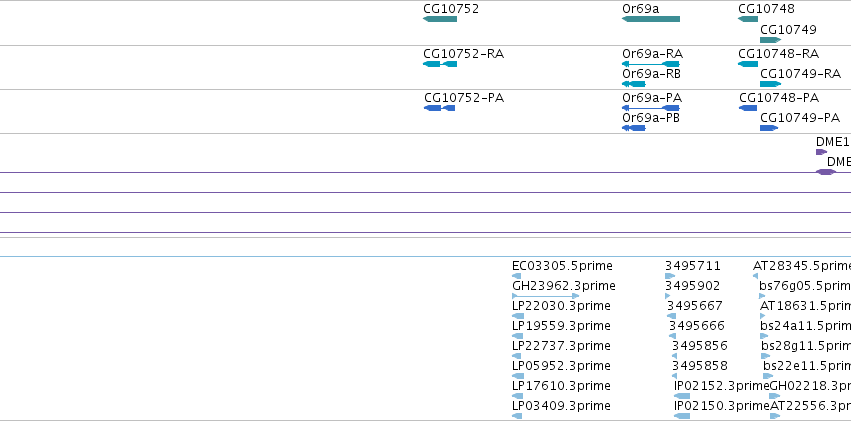851x421 pixels.
Task: Select the LP22737.3prime EST label
Action: point(561,346)
